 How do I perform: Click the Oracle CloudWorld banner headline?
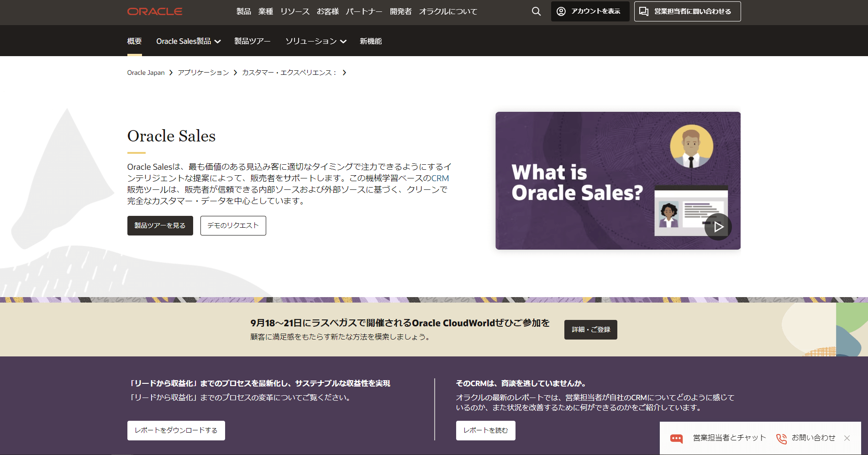pos(400,323)
